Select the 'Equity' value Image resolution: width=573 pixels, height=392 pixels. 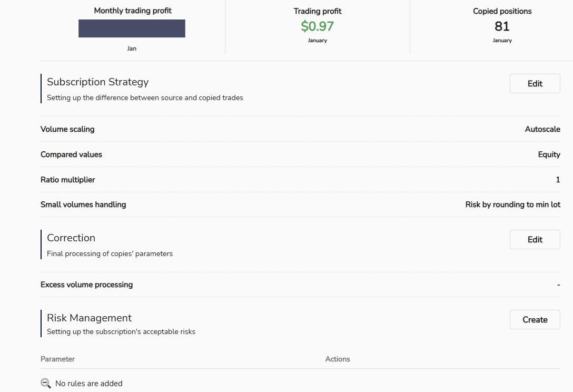tap(549, 154)
